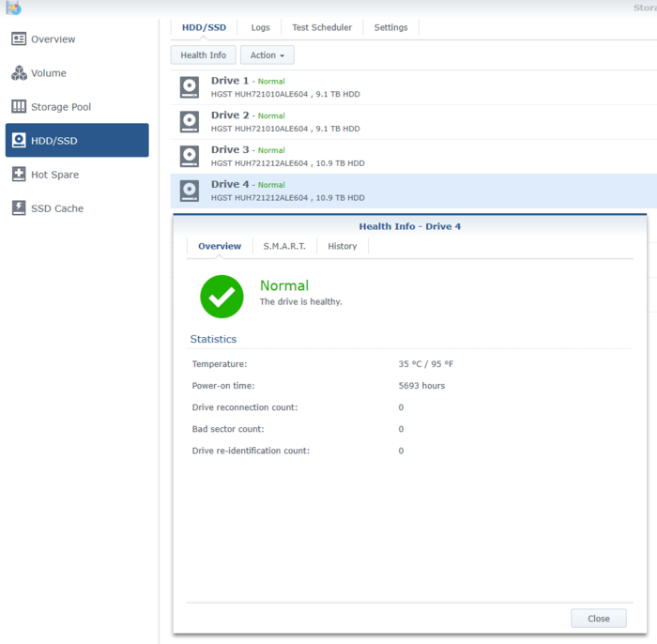Close the Health Info dialog
The width and height of the screenshot is (657, 644).
(x=598, y=618)
